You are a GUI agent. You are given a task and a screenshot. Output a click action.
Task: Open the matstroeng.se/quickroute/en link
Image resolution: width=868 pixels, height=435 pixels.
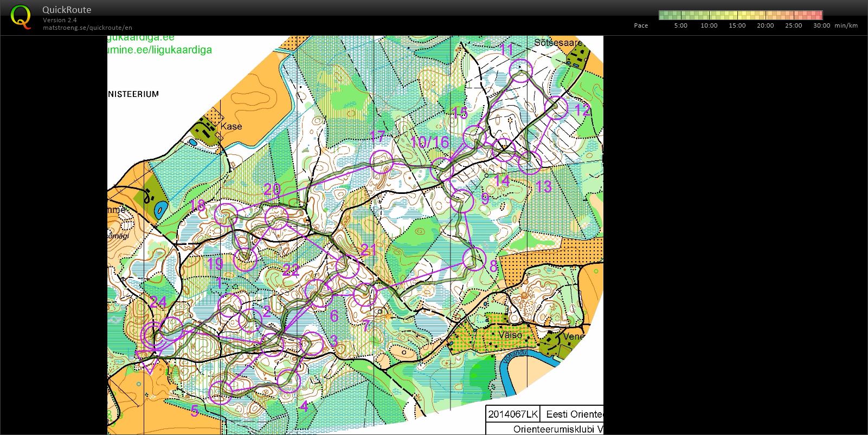click(x=87, y=28)
